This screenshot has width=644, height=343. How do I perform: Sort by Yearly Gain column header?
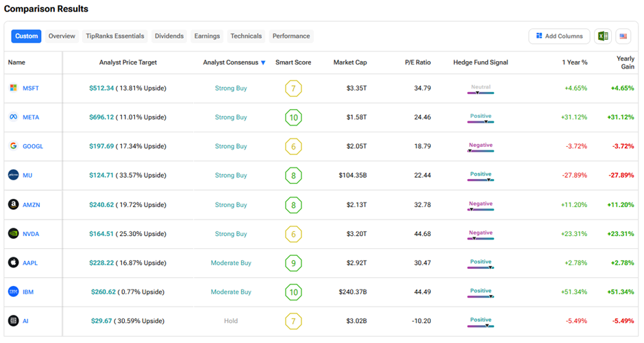coord(625,62)
